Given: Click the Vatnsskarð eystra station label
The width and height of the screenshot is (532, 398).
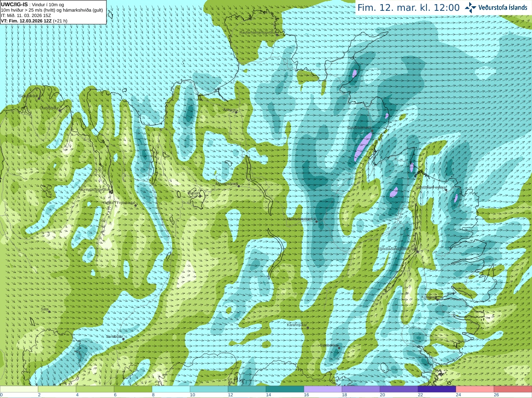Looking at the screenshot, I should (431, 187).
